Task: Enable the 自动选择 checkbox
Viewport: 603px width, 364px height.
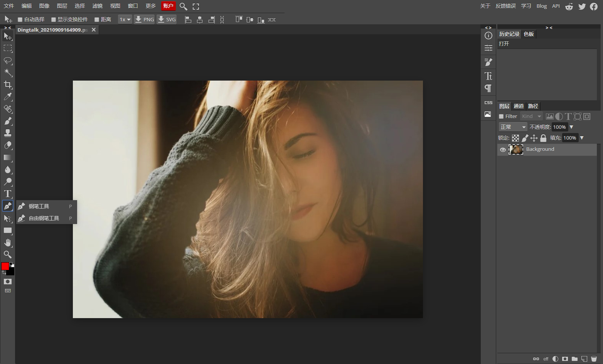Action: (x=20, y=20)
